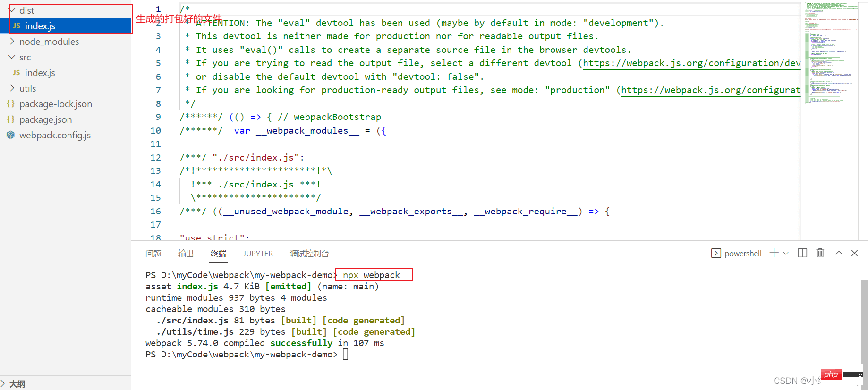This screenshot has width=868, height=390.
Task: Click line number 12 in the gutter
Action: click(x=156, y=158)
